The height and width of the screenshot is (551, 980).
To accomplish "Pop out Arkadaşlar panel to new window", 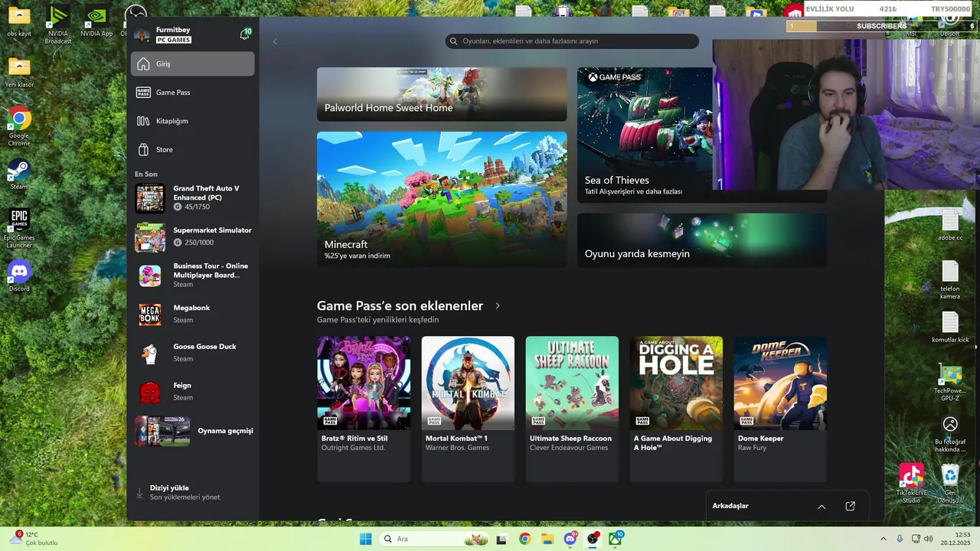I will (850, 507).
